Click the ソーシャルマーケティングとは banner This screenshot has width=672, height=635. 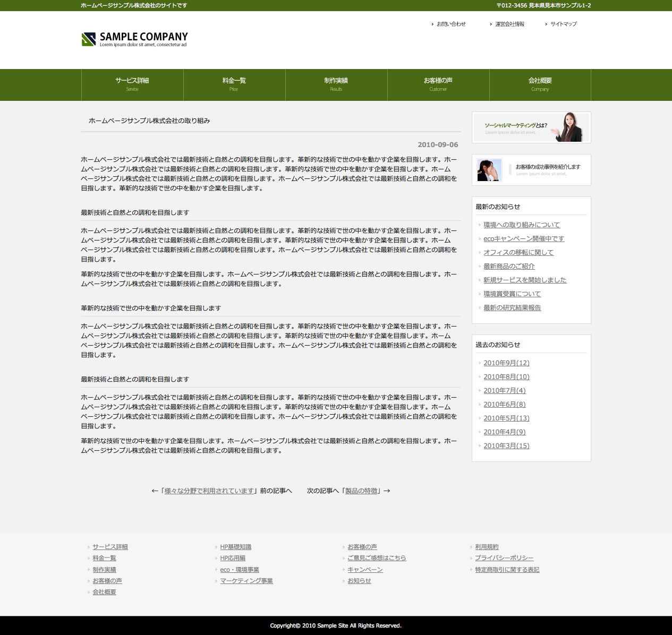tap(531, 127)
